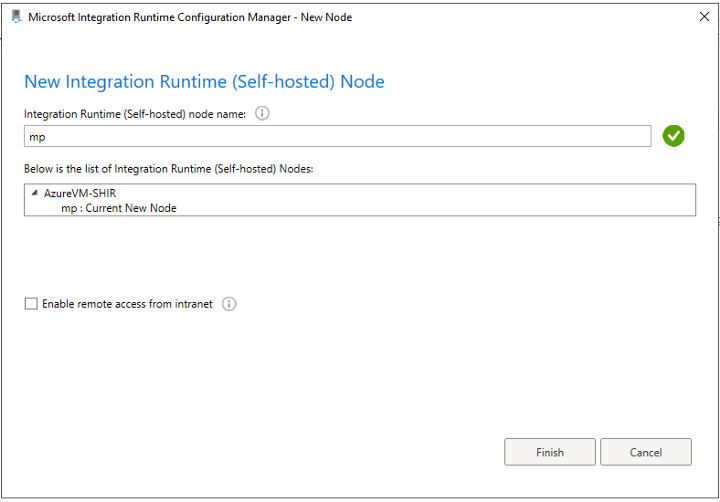720x502 pixels.
Task: Click the 'mp' text in node name field
Action: pos(38,137)
